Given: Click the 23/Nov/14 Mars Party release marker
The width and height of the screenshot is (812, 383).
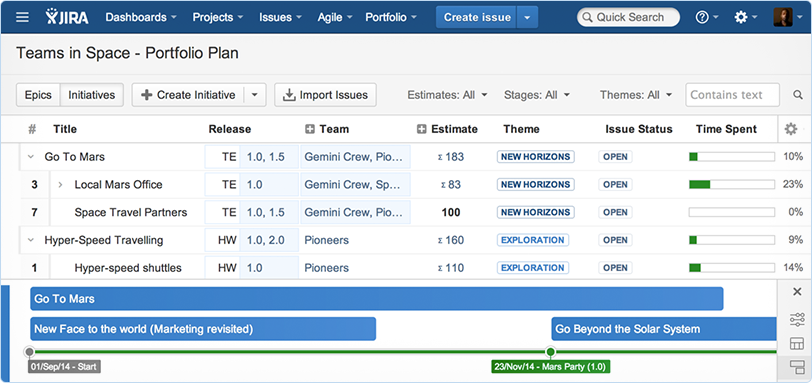Looking at the screenshot, I should (550, 366).
